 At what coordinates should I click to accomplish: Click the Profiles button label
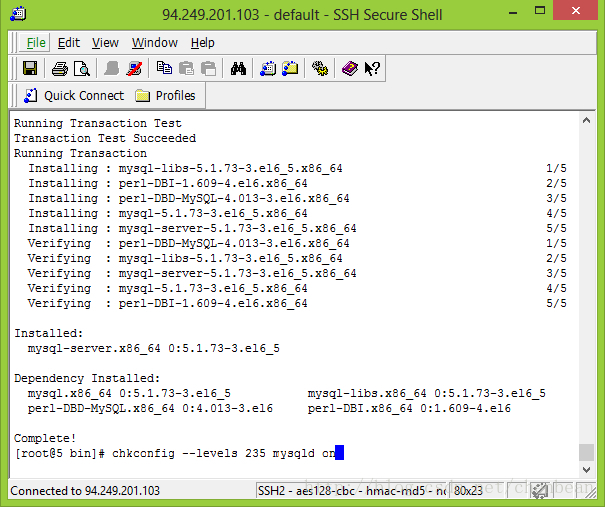click(176, 96)
